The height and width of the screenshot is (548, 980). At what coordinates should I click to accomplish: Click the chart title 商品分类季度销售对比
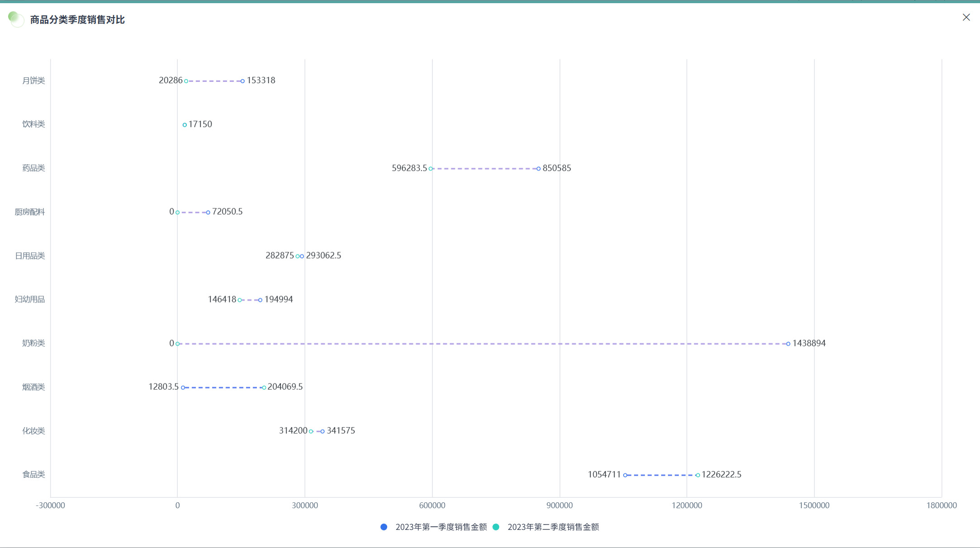point(77,19)
